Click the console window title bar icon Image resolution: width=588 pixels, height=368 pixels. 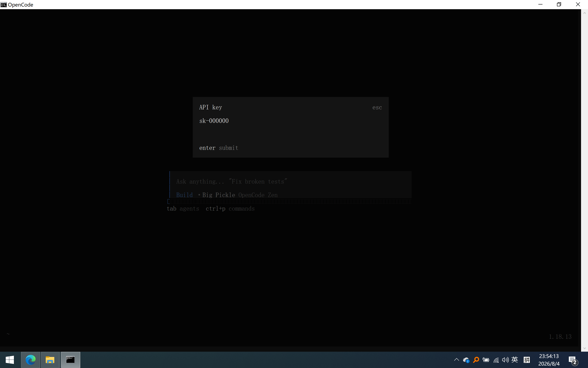3,5
